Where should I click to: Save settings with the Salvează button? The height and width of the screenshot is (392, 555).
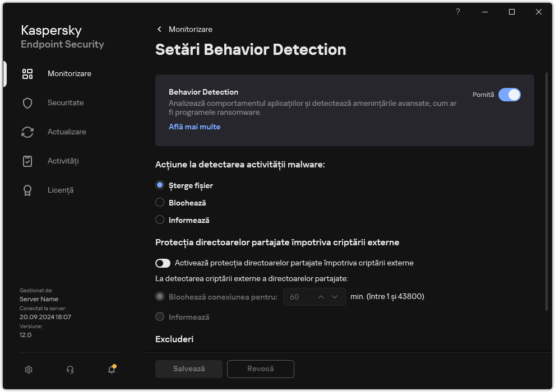point(188,369)
